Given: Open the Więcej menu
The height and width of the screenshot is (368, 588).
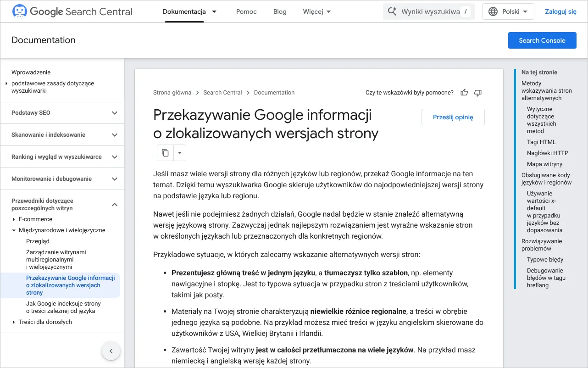Looking at the screenshot, I should pos(317,11).
